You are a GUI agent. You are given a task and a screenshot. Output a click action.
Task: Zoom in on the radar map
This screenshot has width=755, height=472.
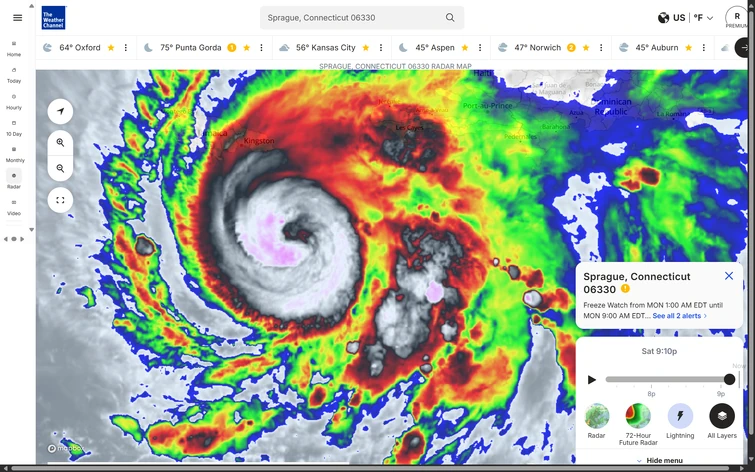coord(60,143)
